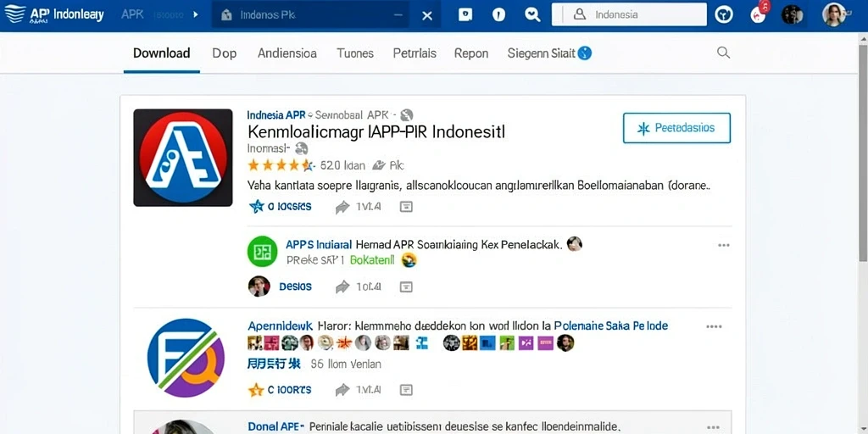
Task: Click the APK breadcrumb in the header
Action: click(x=132, y=14)
